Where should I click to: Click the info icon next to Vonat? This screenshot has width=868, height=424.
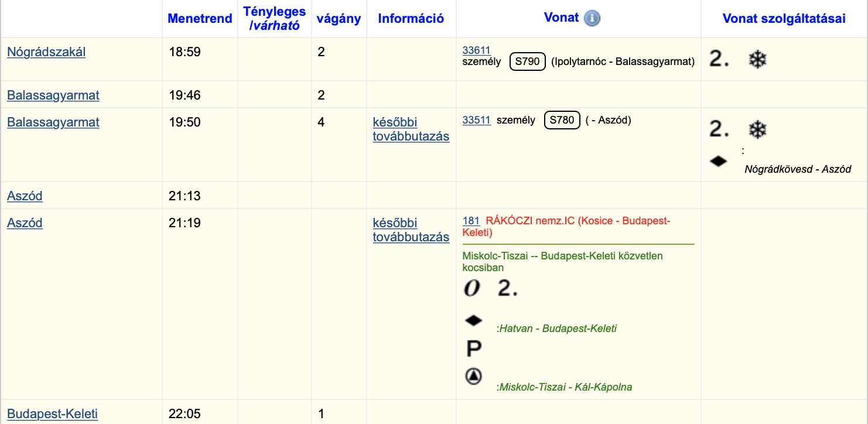click(x=592, y=18)
